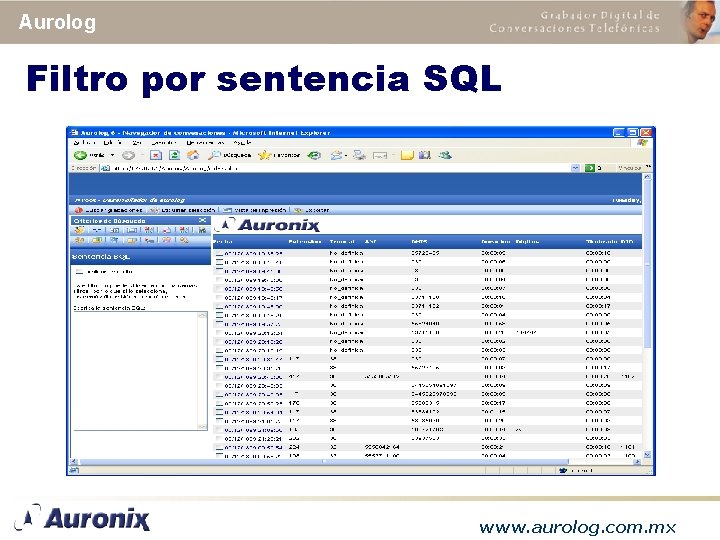The height and width of the screenshot is (540, 720).
Task: Click www.aurolog.com.mx on the slide
Action: click(577, 527)
